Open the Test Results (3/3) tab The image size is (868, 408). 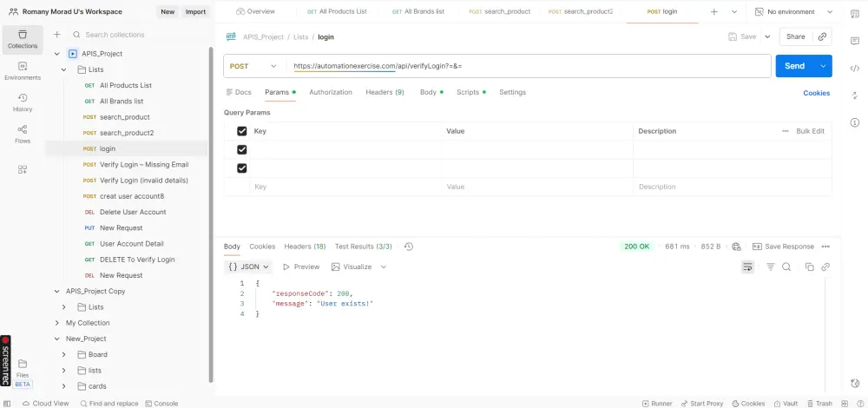pos(363,247)
